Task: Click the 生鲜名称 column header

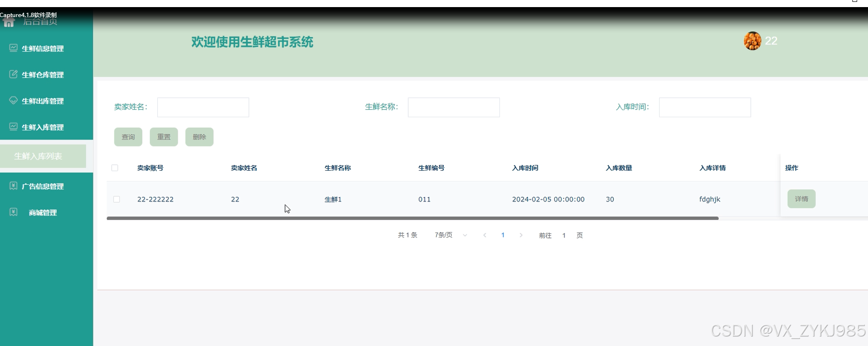Action: point(337,168)
